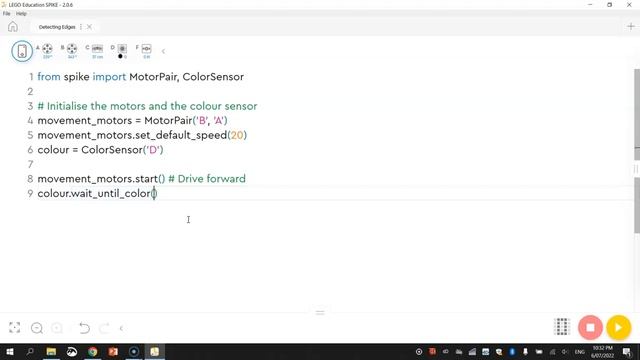Click the colour.wait_until_color() code line
Image resolution: width=640 pixels, height=360 pixels.
coord(97,193)
